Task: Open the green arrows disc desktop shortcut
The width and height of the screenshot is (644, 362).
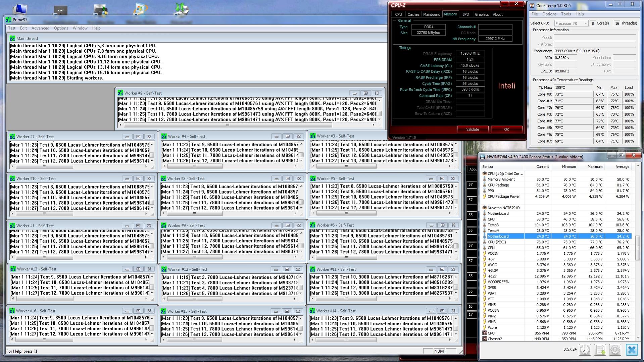Action: pos(181,9)
